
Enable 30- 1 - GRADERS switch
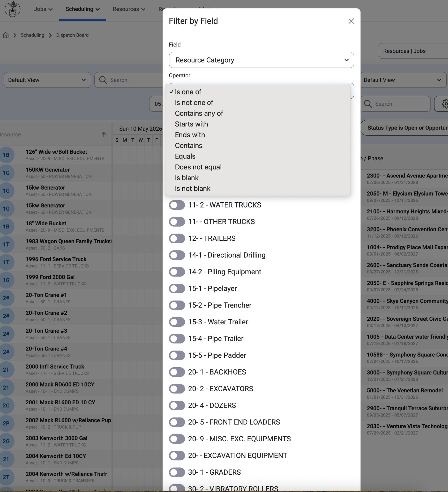[x=177, y=472]
